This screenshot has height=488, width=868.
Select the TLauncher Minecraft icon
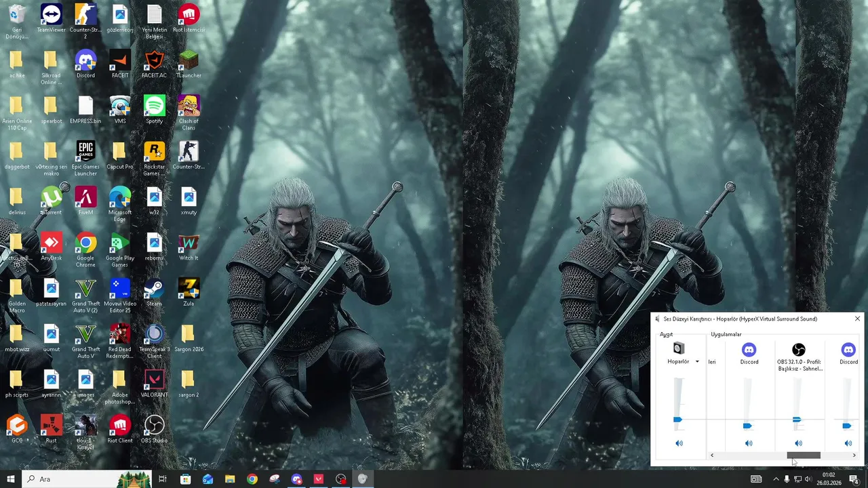pos(189,64)
